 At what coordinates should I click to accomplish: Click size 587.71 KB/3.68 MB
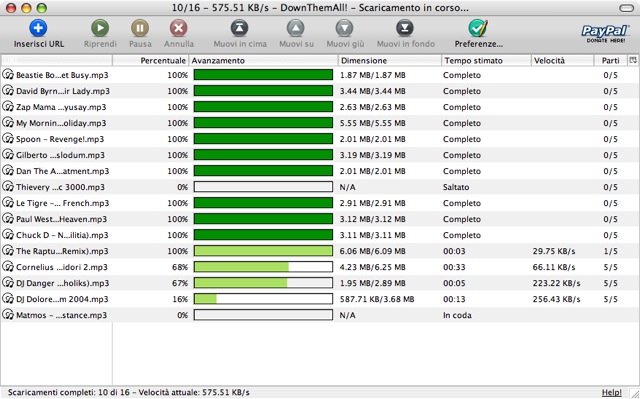point(377,299)
